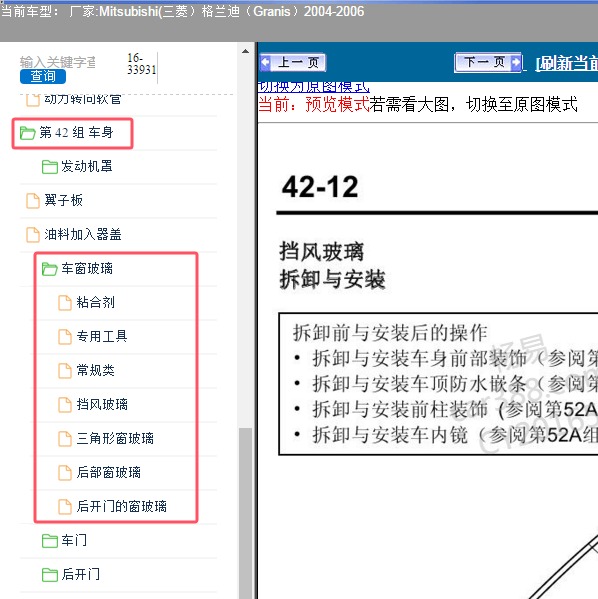The width and height of the screenshot is (598, 599).
Task: Open the 翼子板 page
Action: coord(63,201)
